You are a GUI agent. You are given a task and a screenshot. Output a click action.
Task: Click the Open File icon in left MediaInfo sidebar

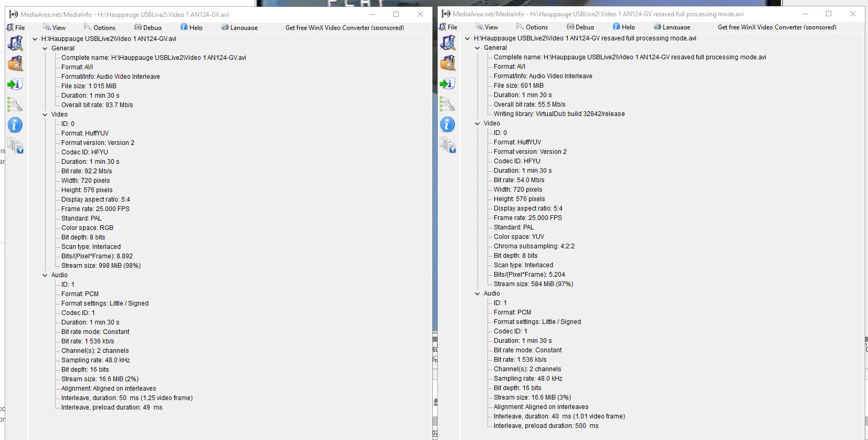[x=15, y=44]
